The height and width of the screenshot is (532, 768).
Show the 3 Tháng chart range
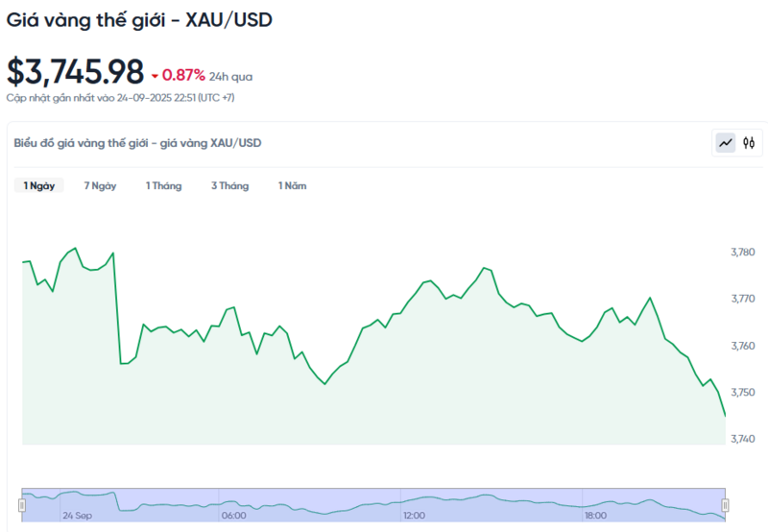(229, 185)
